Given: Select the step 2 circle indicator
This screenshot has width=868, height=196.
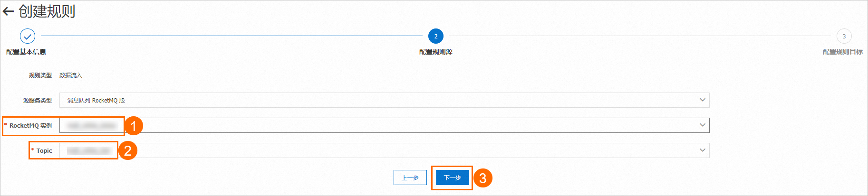Looking at the screenshot, I should [435, 36].
